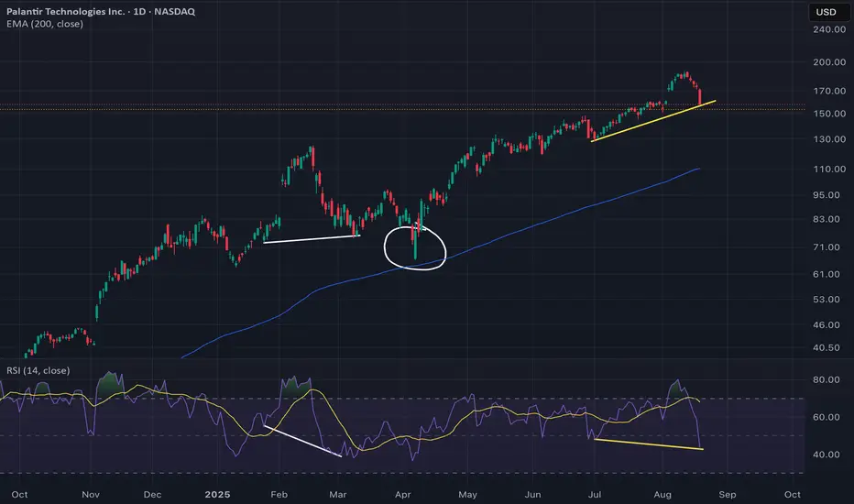The image size is (854, 504).
Task: Select the white trendline on the RSI pane
Action: pos(302,441)
